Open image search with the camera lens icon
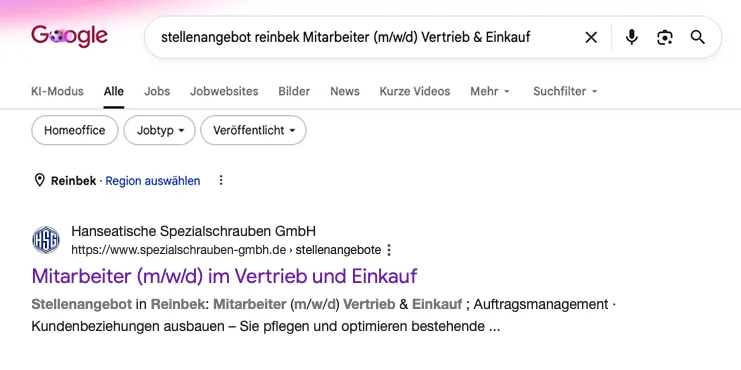This screenshot has height=370, width=741. pyautogui.click(x=665, y=37)
